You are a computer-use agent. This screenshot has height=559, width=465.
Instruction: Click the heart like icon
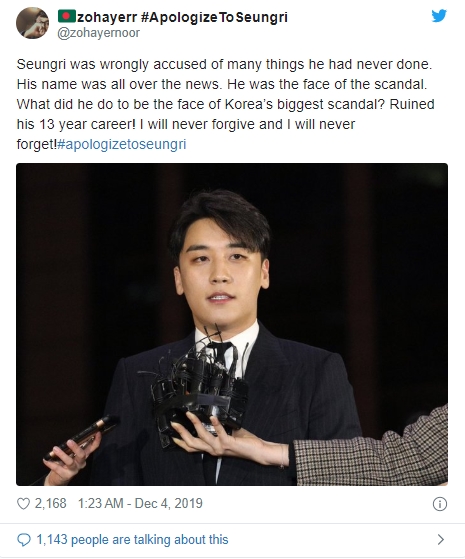[24, 504]
